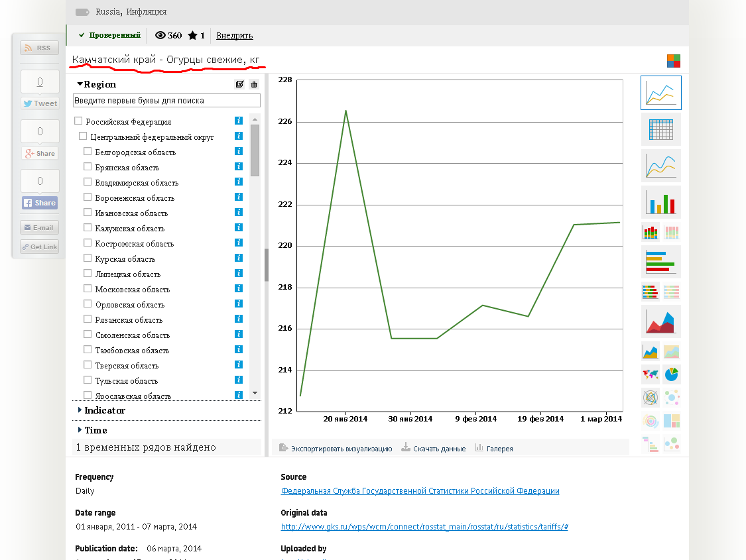Collapse the Region section
The height and width of the screenshot is (560, 746).
tap(97, 84)
